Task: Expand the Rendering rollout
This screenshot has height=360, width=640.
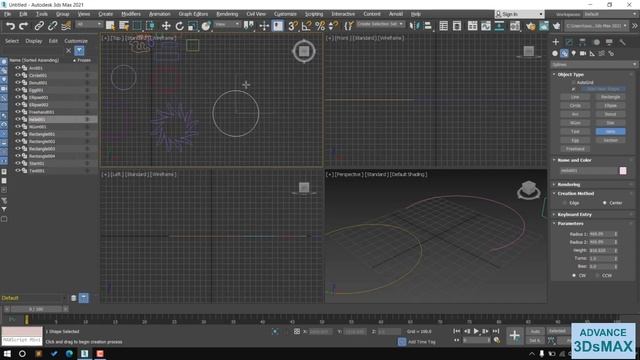Action: 569,184
